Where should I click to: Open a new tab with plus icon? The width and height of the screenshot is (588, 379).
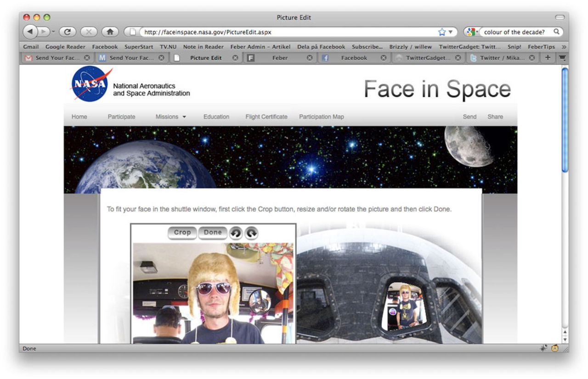pos(548,58)
